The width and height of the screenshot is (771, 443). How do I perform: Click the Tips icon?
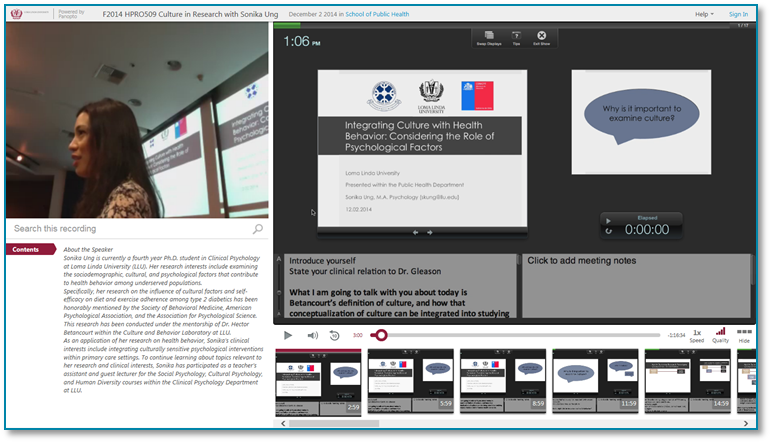(x=516, y=38)
